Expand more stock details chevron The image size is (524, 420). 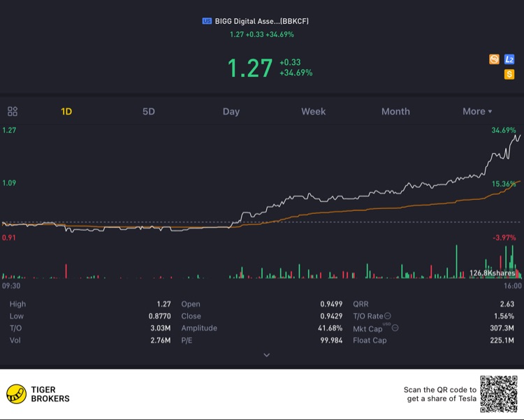[266, 355]
